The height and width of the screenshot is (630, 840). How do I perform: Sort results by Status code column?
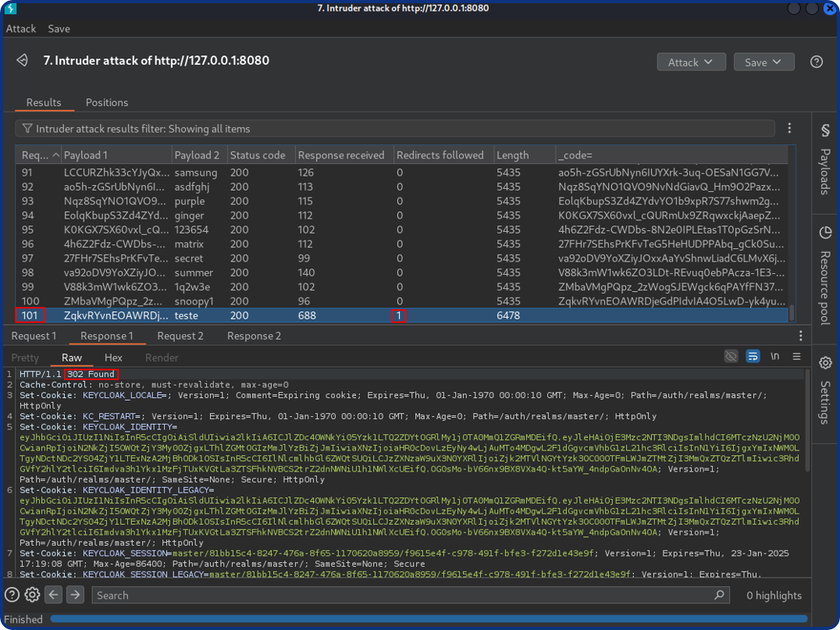(x=258, y=155)
